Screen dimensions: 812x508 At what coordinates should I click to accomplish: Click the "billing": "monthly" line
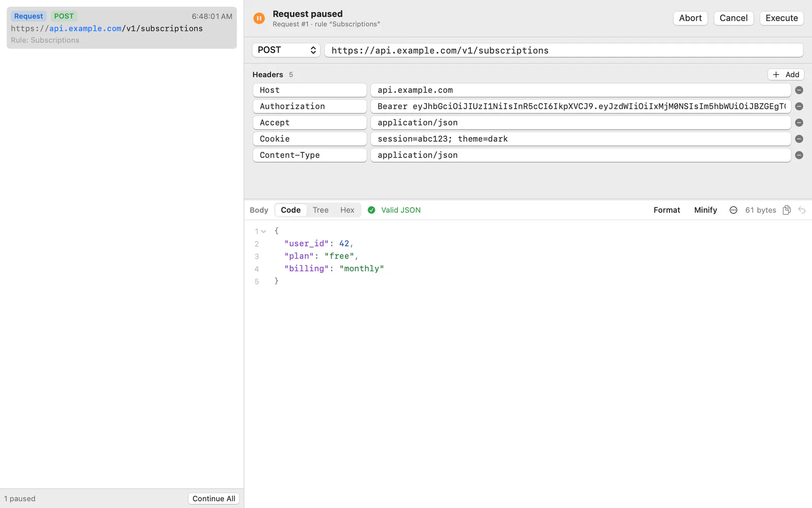coord(334,268)
